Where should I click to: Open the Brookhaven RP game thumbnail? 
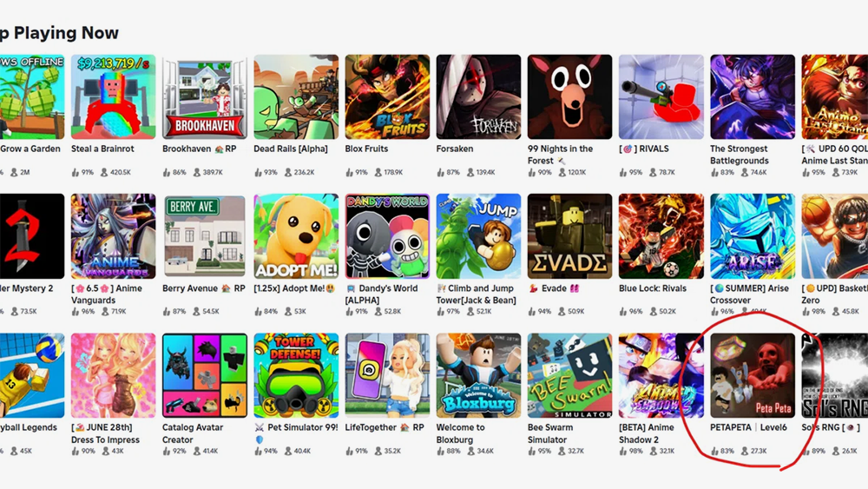204,97
